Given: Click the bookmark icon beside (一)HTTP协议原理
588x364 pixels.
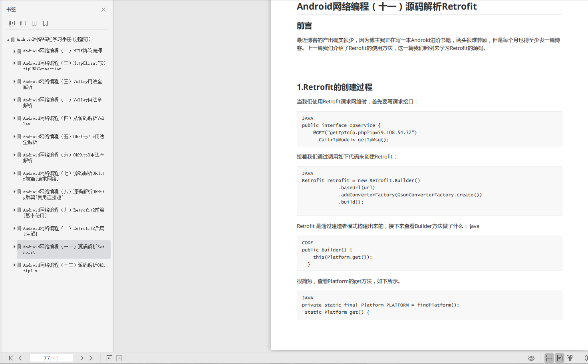Looking at the screenshot, I should (x=19, y=51).
